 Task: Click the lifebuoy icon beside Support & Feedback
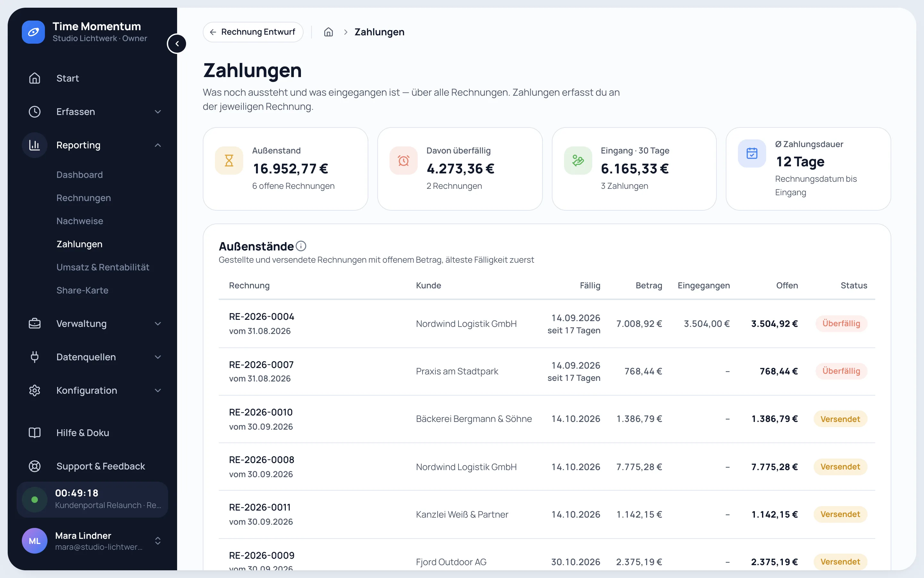pos(35,466)
